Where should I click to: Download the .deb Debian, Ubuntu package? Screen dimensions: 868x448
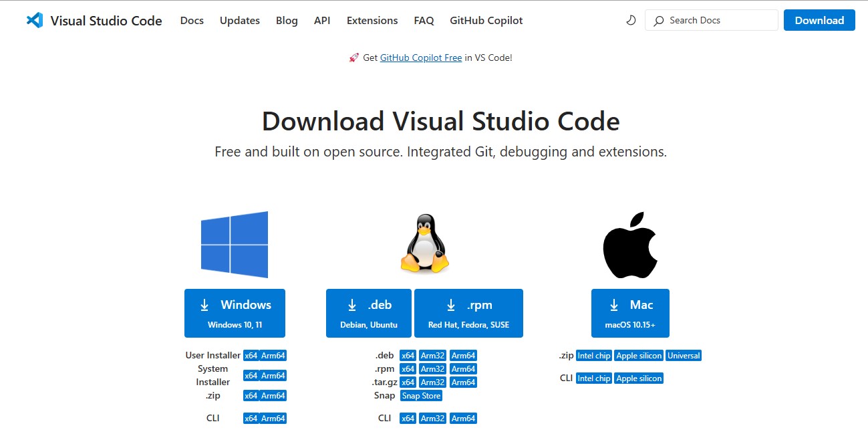(370, 313)
